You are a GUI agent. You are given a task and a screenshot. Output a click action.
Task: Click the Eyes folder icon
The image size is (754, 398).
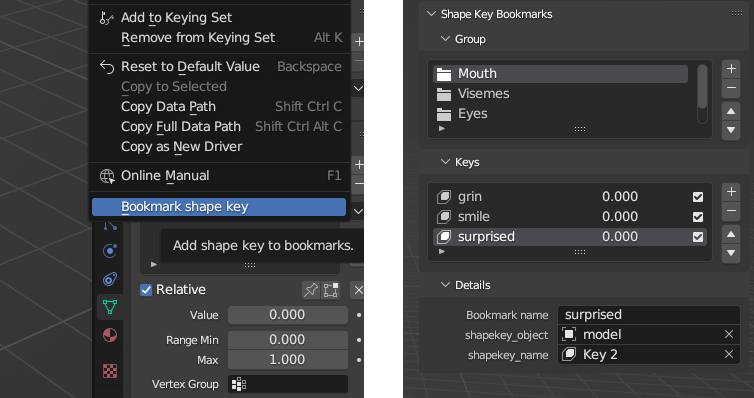click(444, 114)
